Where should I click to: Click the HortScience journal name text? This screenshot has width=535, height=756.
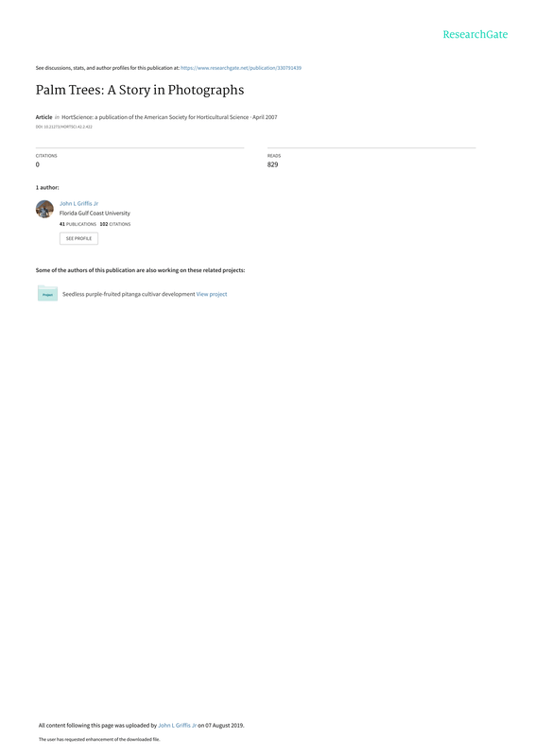[x=155, y=117]
